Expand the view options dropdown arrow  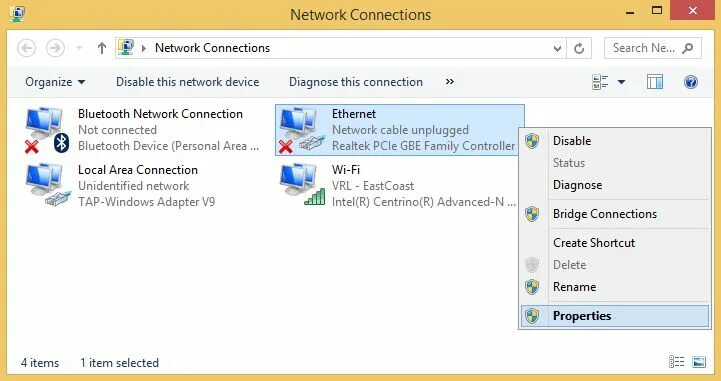621,82
